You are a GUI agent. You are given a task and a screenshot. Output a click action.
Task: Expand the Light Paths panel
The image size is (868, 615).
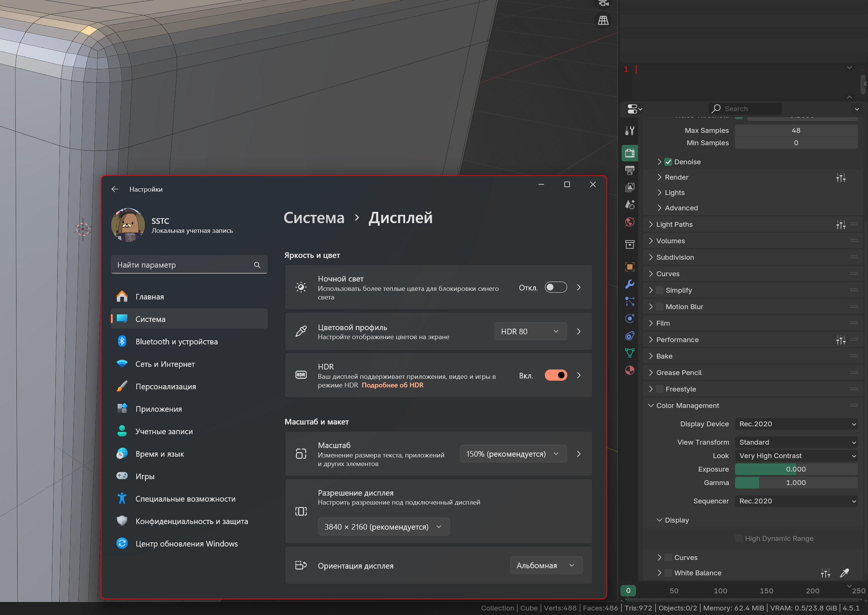click(x=674, y=225)
